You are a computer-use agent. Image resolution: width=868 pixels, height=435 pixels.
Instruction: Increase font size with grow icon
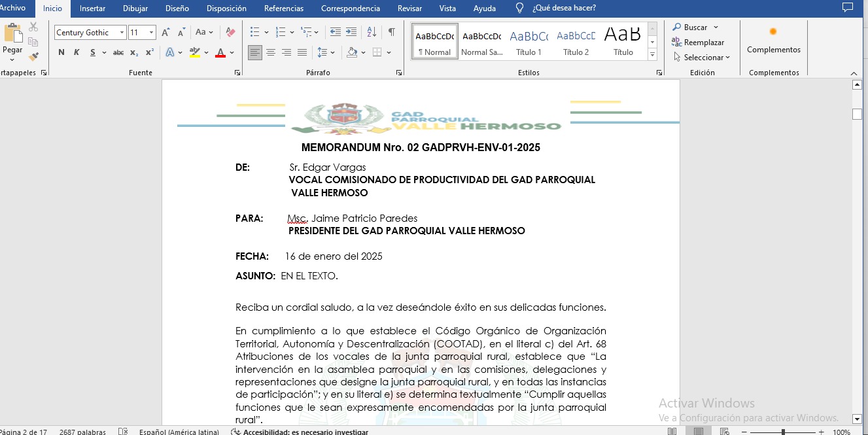click(x=165, y=32)
